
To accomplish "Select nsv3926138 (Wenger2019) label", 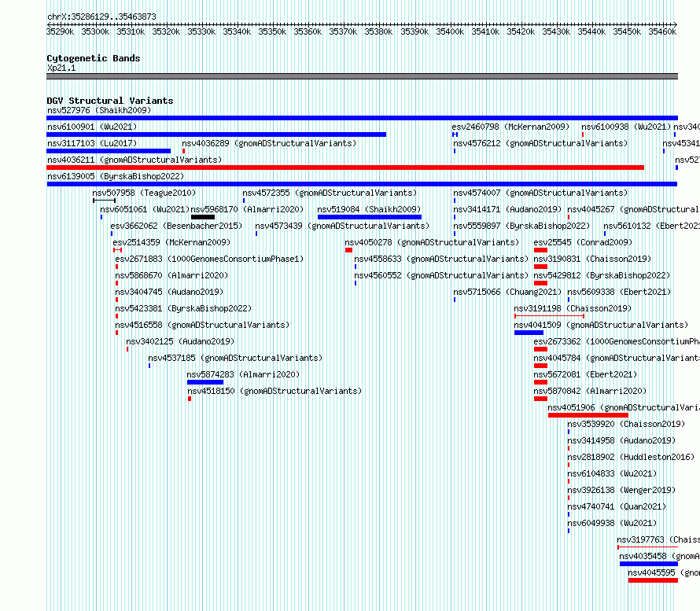I will 621,490.
